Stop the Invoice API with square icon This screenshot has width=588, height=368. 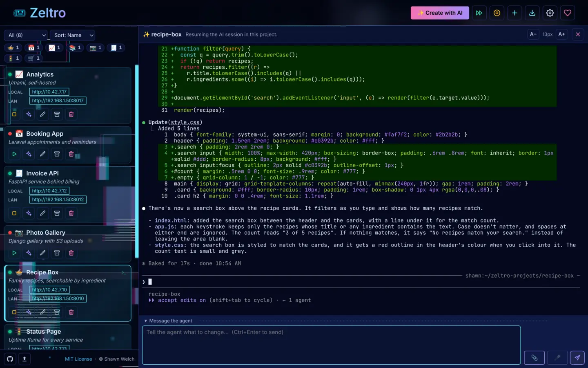[14, 213]
